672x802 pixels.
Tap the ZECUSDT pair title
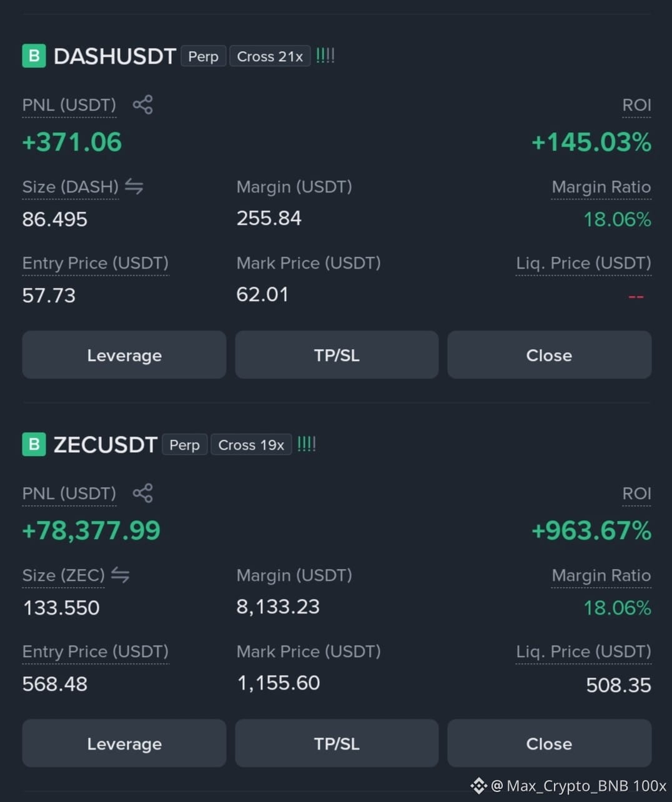(x=105, y=445)
